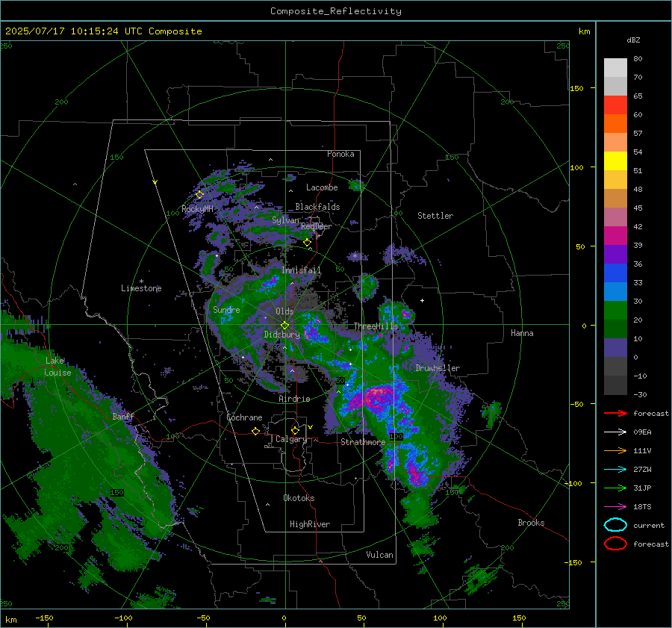Select the light gray 70-80 dBZ swatch
Screen dimensions: 672x628
coord(615,68)
